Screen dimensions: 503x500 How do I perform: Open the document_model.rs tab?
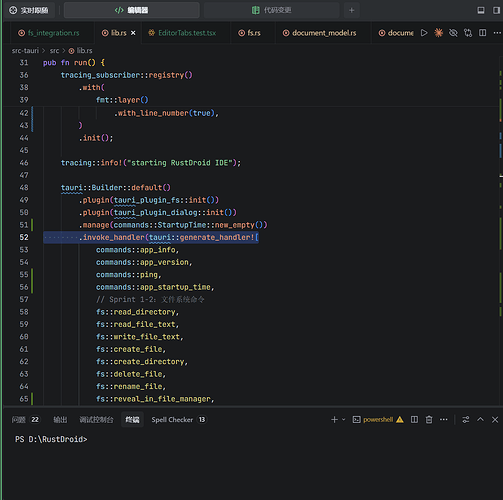(319, 33)
